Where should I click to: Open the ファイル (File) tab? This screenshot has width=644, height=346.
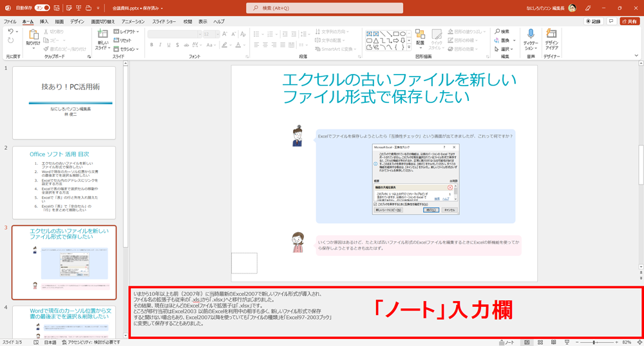(x=10, y=21)
